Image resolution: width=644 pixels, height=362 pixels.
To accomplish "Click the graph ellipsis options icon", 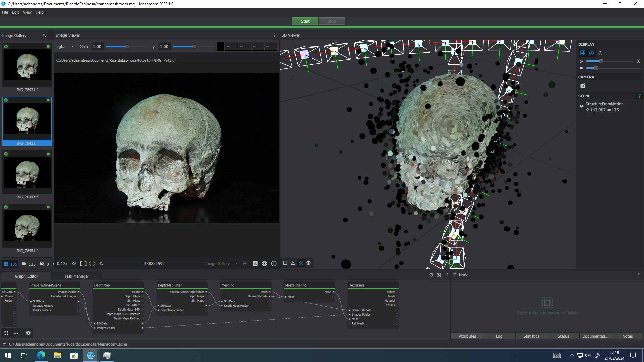I will [x=16, y=333].
